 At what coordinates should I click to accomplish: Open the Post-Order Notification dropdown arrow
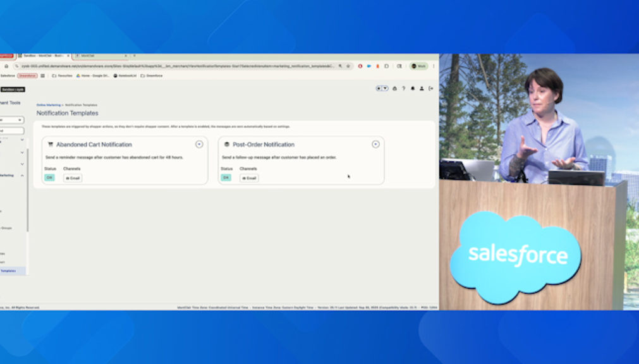pos(375,144)
